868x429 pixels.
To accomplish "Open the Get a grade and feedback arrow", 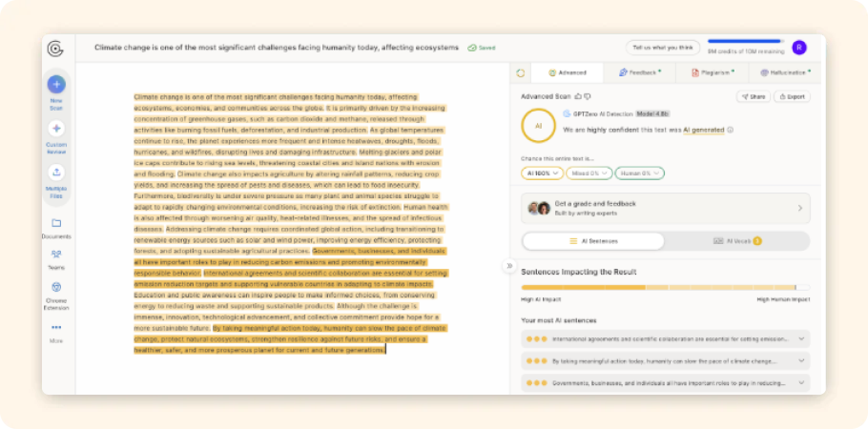I will pos(800,208).
